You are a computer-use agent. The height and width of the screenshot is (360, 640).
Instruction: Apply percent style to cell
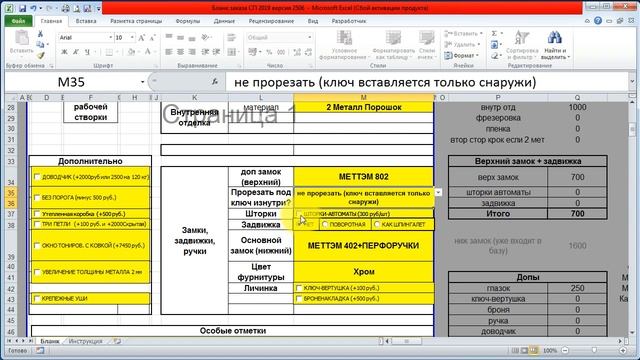point(269,52)
